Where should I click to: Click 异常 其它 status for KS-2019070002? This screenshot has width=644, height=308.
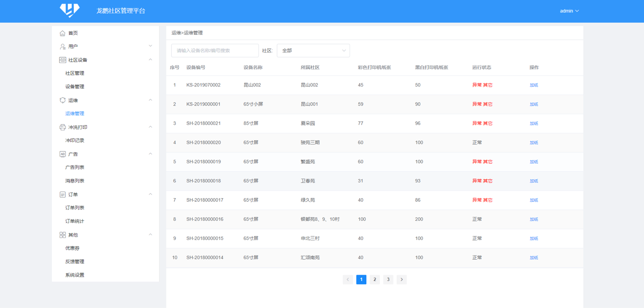[x=482, y=85]
